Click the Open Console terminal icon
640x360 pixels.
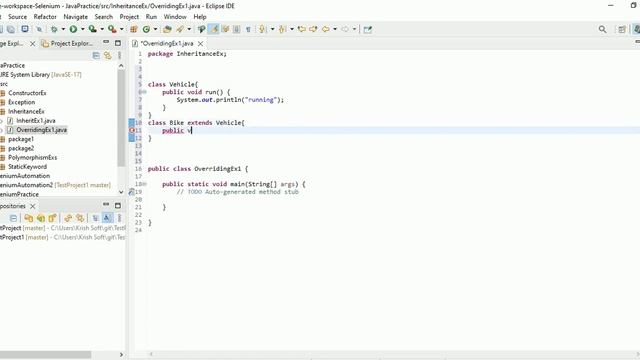point(25,29)
